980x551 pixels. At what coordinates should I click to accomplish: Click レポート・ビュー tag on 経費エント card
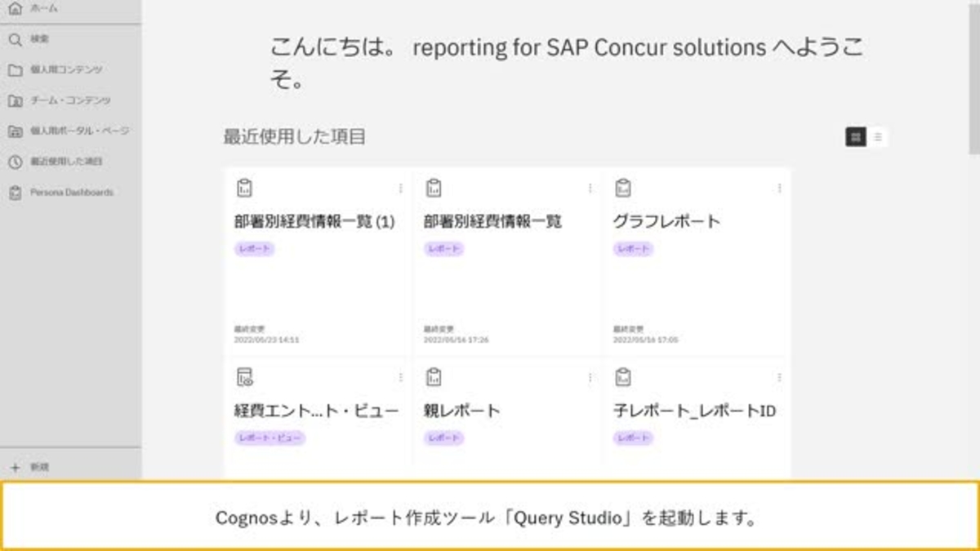(269, 438)
